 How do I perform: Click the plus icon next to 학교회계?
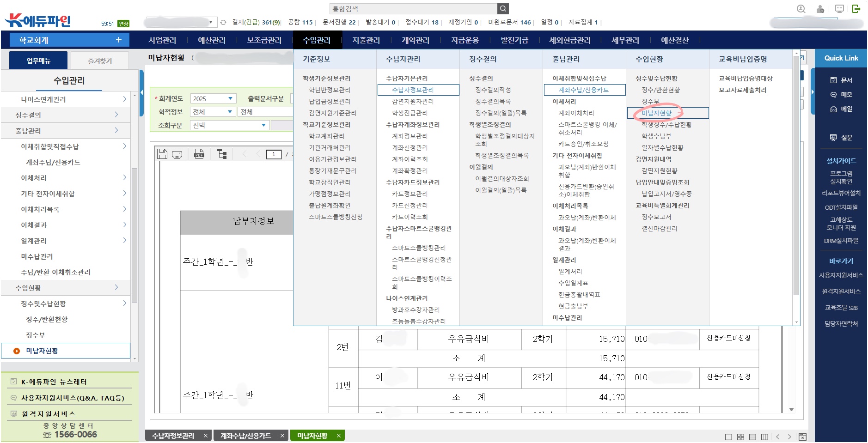pos(119,40)
